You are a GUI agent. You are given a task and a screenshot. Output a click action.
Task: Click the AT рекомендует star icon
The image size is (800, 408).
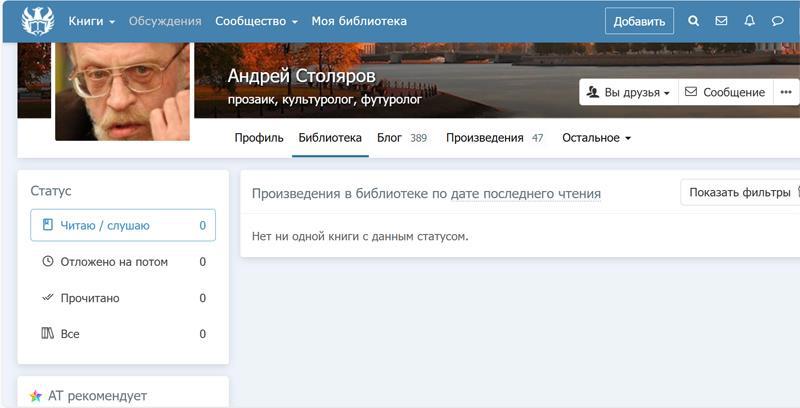36,396
